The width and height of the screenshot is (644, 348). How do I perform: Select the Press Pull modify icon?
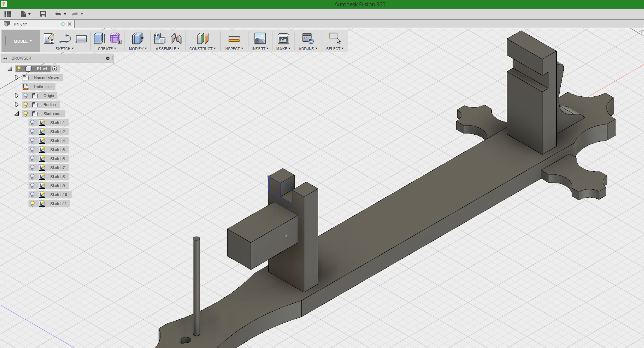[138, 39]
